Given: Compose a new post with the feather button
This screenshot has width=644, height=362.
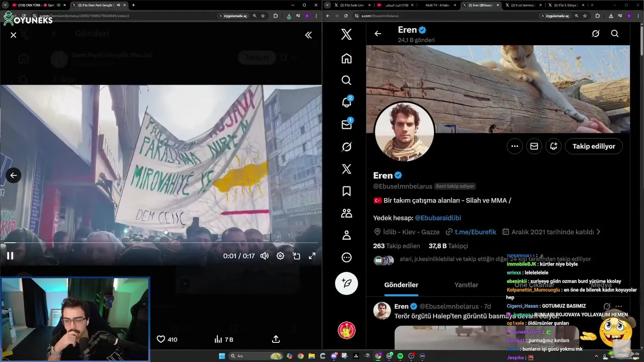Looking at the screenshot, I should (x=347, y=284).
